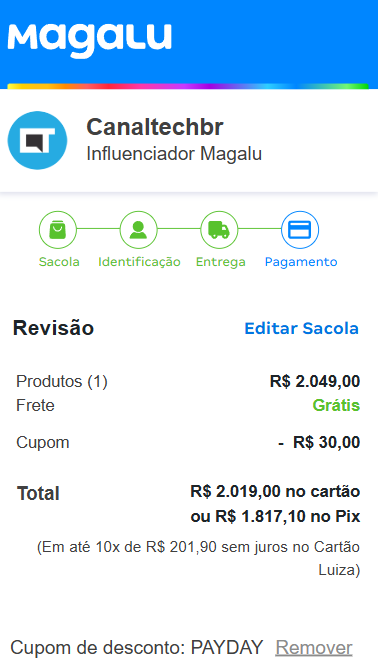Click the Magalu logo in the header
378x672 pixels.
tap(90, 40)
